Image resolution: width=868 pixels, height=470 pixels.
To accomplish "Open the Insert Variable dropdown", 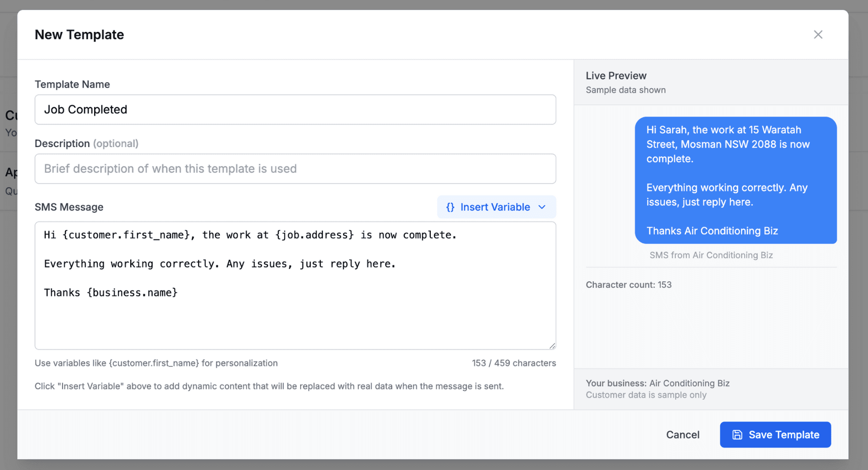I will pyautogui.click(x=496, y=207).
